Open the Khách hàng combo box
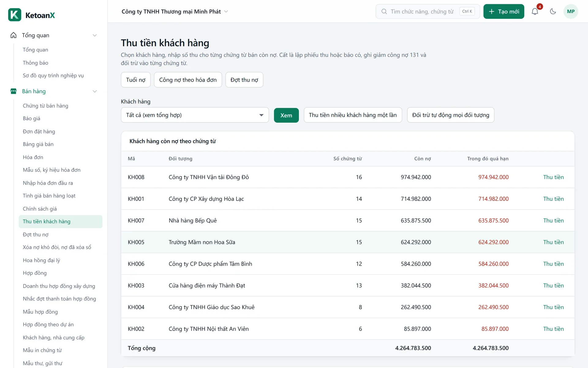 coord(195,115)
